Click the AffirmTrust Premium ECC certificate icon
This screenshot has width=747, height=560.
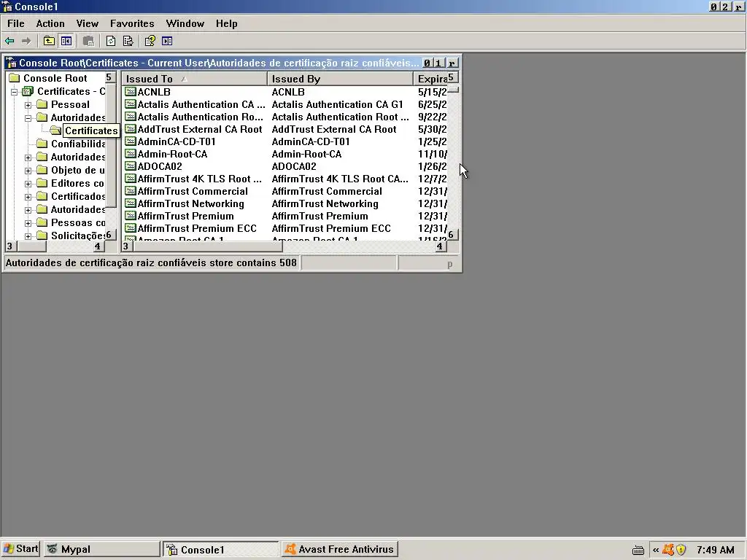coord(130,228)
